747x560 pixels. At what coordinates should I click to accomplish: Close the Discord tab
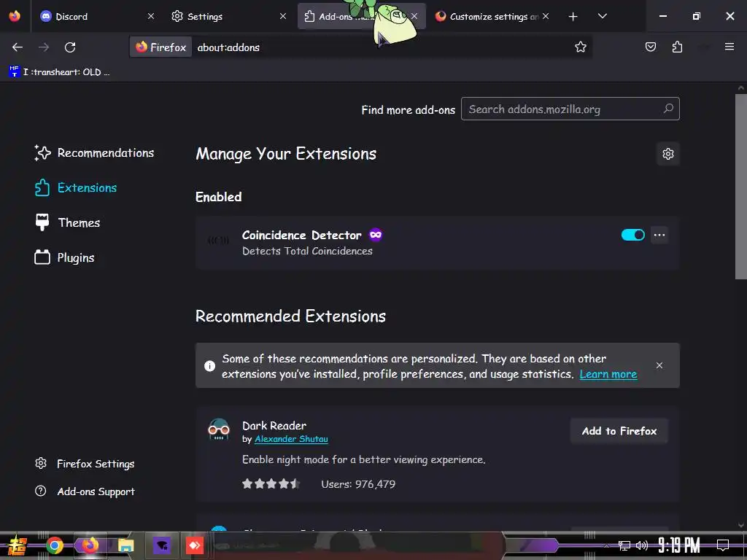150,16
